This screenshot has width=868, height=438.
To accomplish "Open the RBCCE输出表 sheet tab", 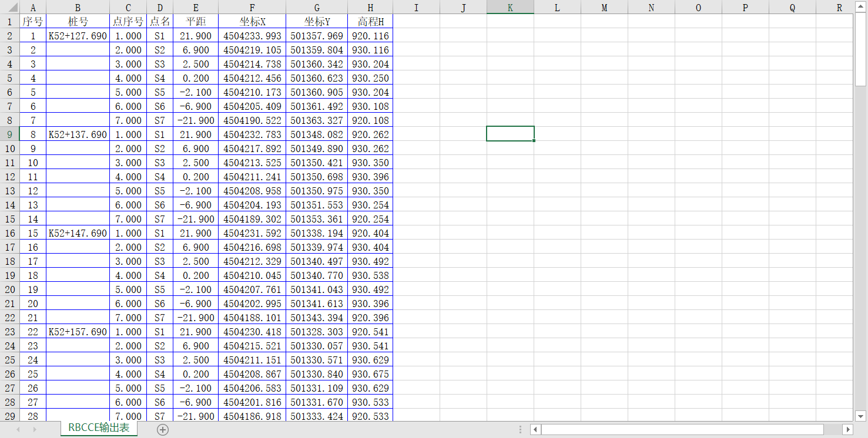I will [x=99, y=428].
